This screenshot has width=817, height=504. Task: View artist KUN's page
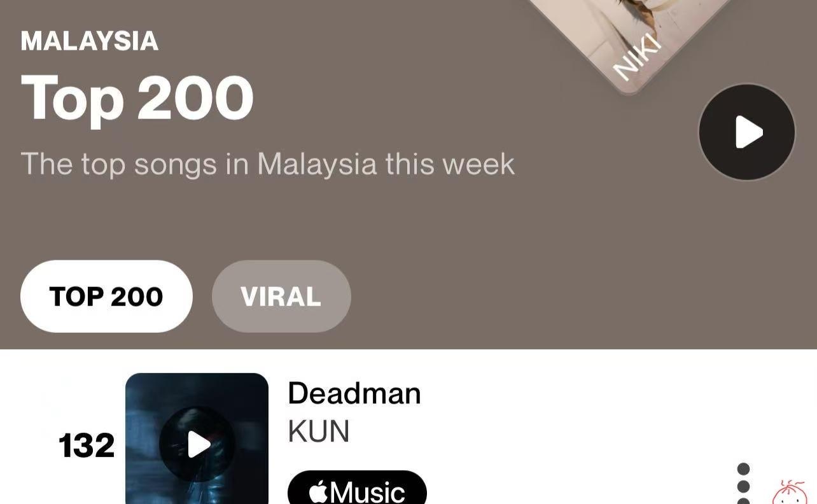pos(318,431)
